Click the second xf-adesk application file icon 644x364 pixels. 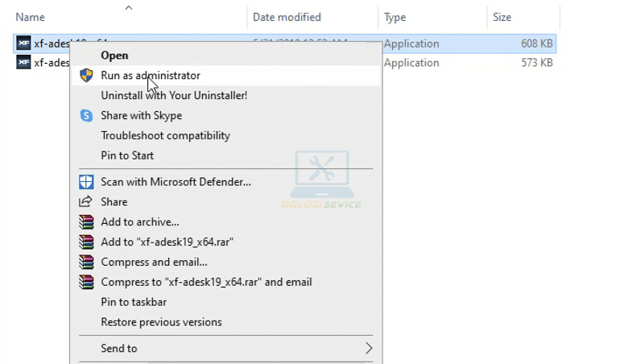click(x=23, y=63)
